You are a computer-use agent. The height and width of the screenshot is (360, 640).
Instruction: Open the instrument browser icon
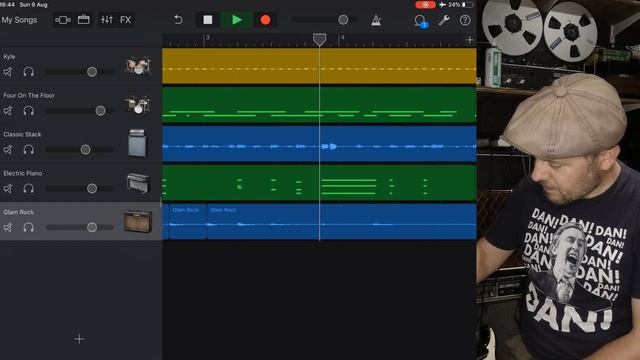pyautogui.click(x=84, y=20)
